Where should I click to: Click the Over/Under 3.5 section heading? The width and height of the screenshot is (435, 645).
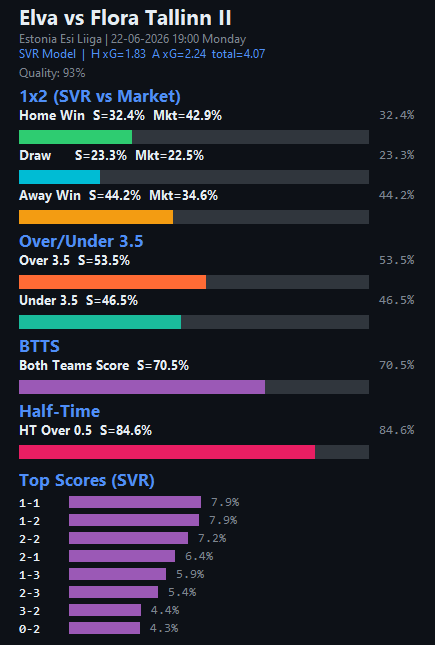click(81, 241)
